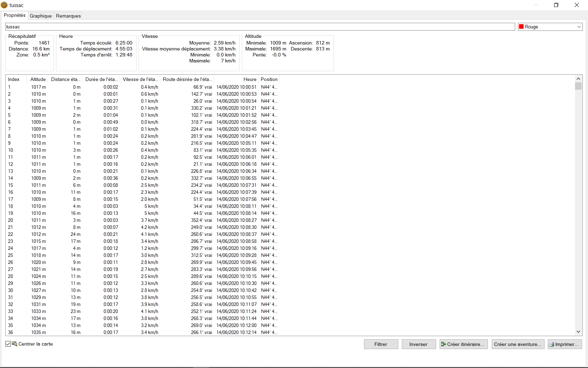Sort by the Durée de l'éta... column header

coord(101,79)
